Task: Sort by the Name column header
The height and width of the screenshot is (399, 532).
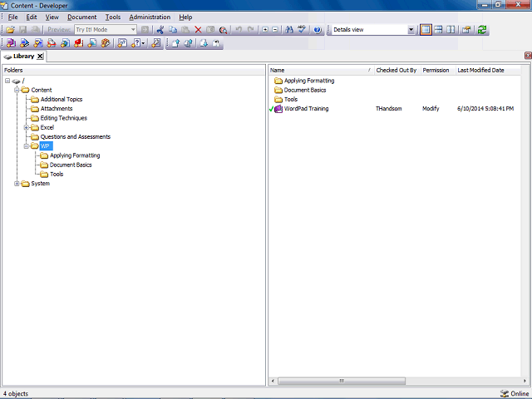Action: click(x=321, y=70)
